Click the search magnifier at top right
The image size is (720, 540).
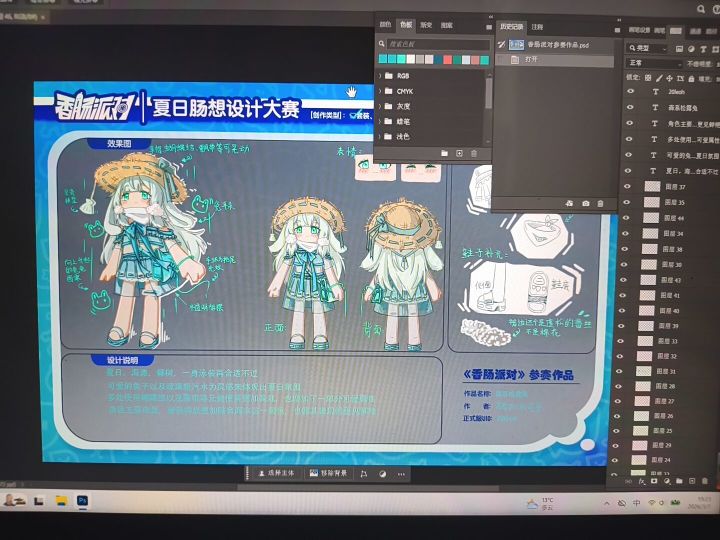(x=701, y=9)
